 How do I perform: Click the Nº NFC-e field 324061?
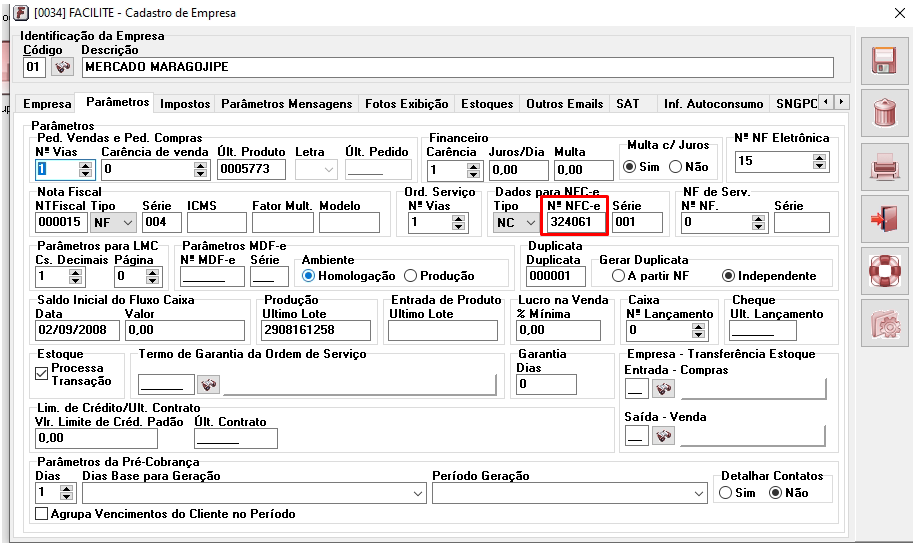pyautogui.click(x=577, y=222)
